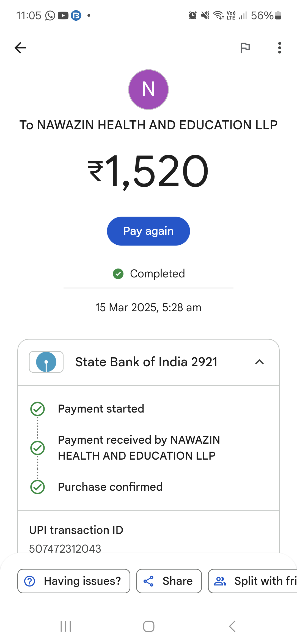Tap Split with friends button
This screenshot has height=644, width=297.
[x=253, y=581]
